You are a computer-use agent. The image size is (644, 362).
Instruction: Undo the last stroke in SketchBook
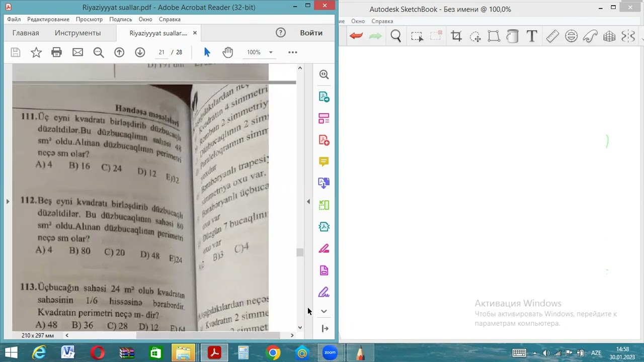[x=356, y=36]
